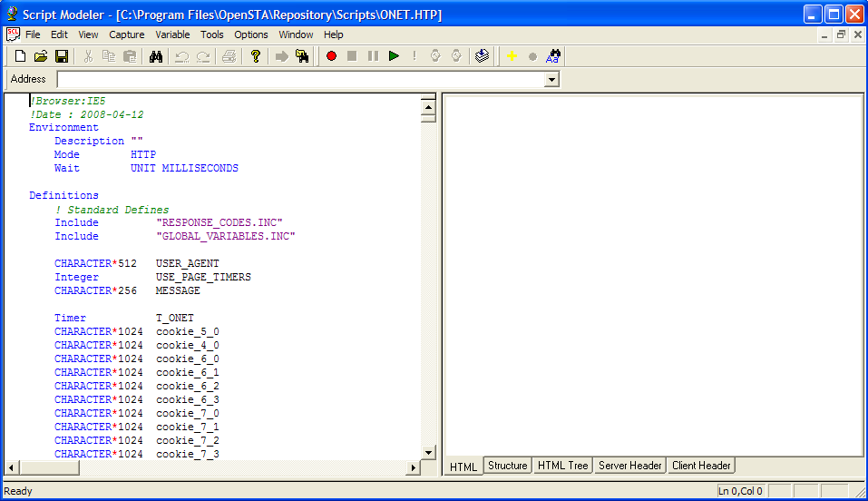Switch to the HTML tab
Viewport: 868px width, 501px height.
pyautogui.click(x=463, y=467)
